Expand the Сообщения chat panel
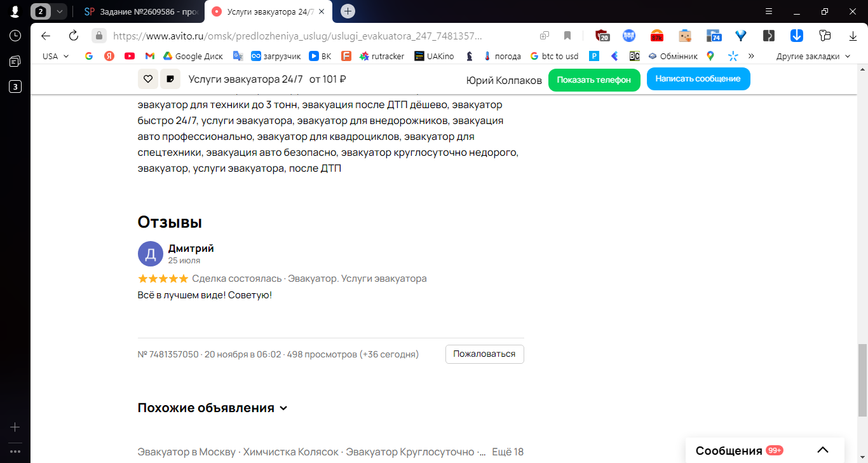The image size is (868, 463). pyautogui.click(x=822, y=450)
